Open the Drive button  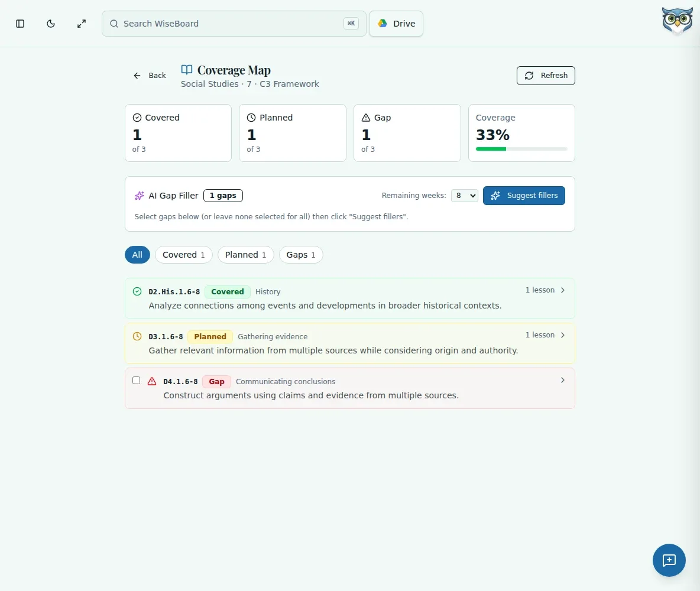pyautogui.click(x=396, y=24)
